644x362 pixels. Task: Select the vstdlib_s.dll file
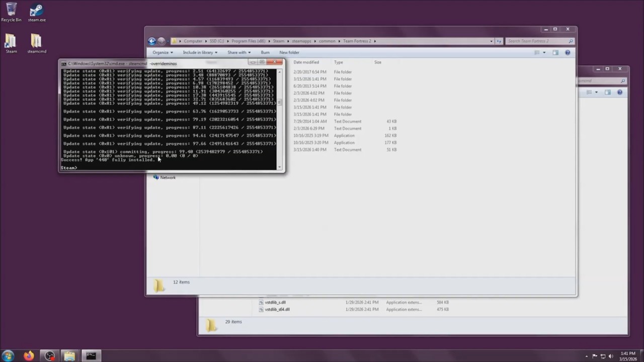pos(275,303)
